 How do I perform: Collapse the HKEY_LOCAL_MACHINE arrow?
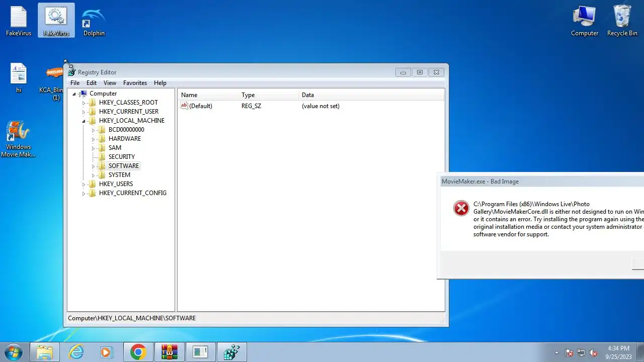(84, 121)
